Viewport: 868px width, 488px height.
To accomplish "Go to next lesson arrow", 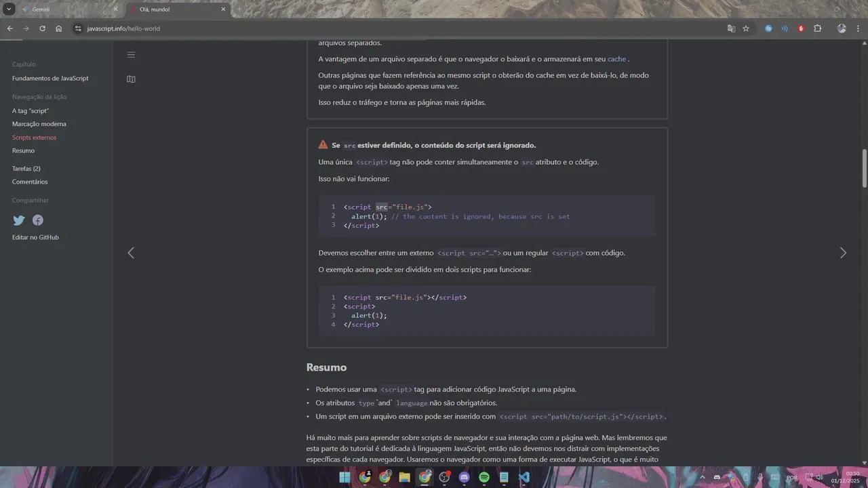I will (843, 253).
